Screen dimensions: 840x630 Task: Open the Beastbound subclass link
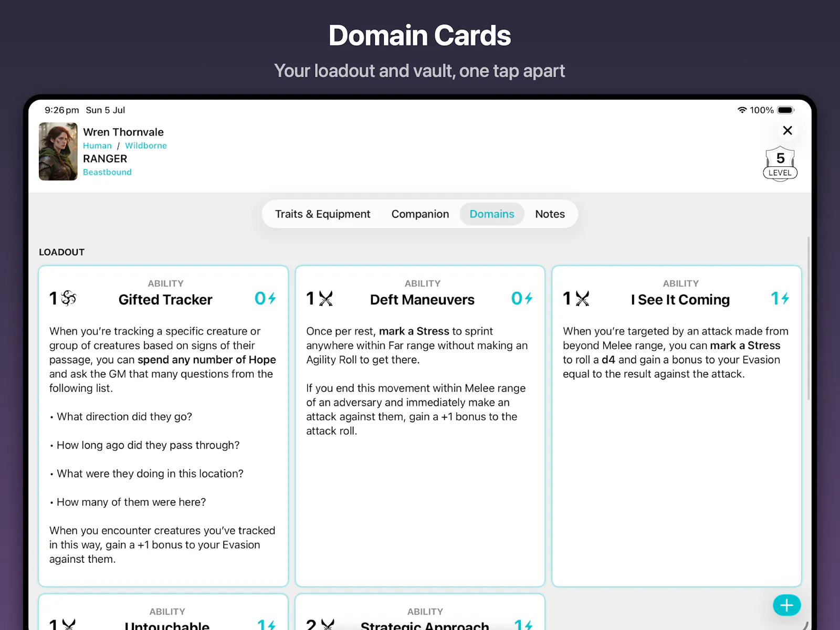coord(107,172)
